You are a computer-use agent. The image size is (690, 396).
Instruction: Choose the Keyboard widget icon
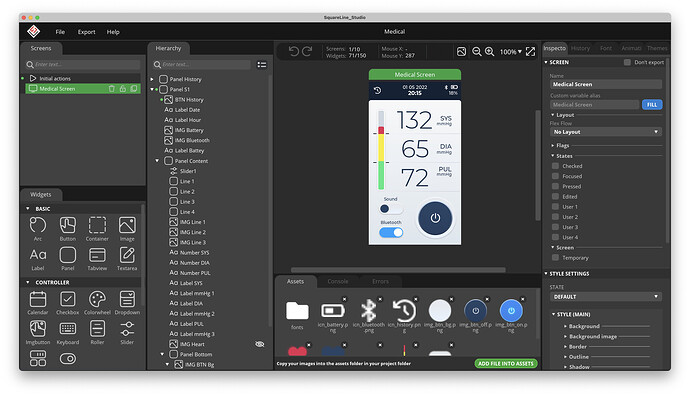coord(67,329)
